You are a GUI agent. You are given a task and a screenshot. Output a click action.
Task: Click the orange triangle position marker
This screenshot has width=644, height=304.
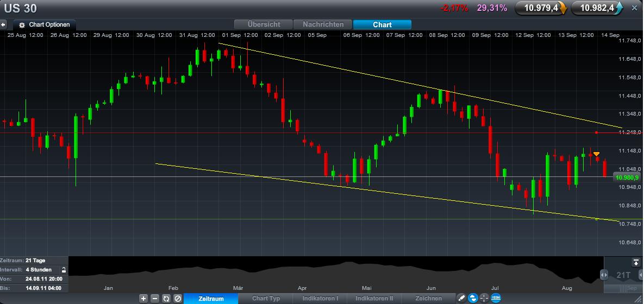[x=596, y=154]
